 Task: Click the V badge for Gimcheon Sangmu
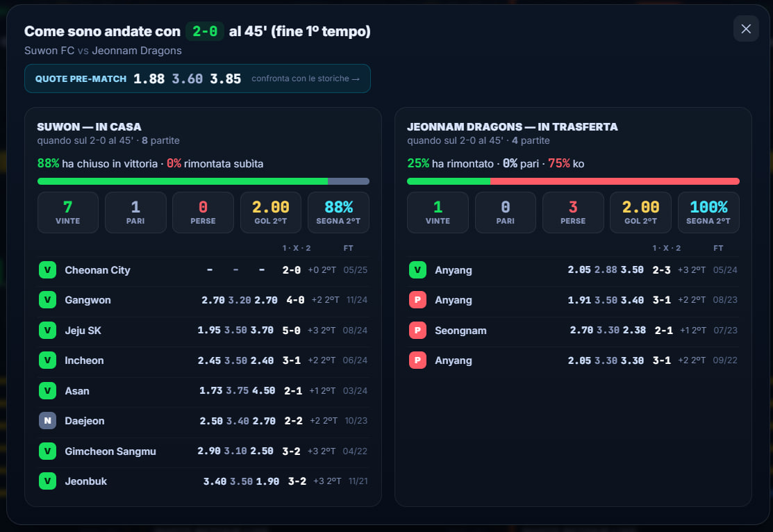coord(47,451)
